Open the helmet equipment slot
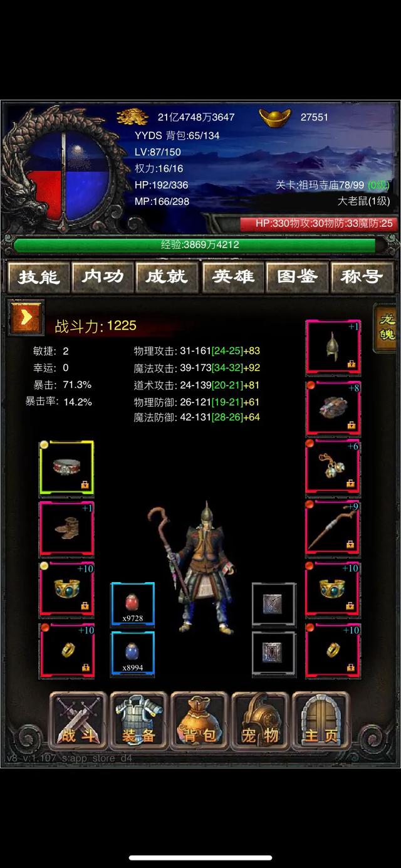This screenshot has height=868, width=401. [333, 348]
